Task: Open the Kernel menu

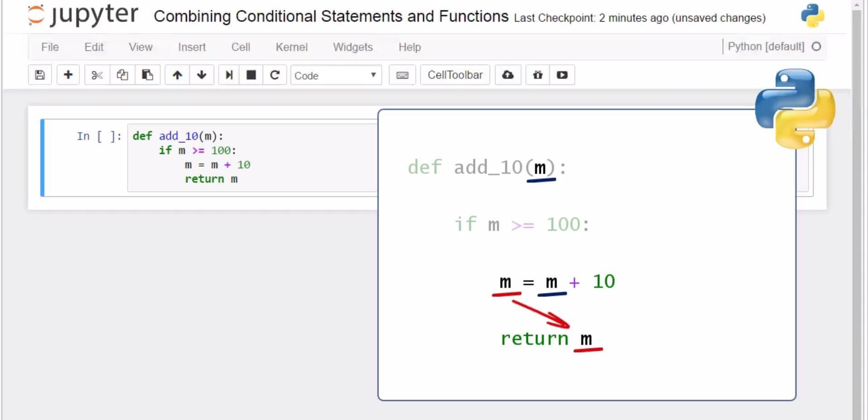Action: tap(291, 47)
